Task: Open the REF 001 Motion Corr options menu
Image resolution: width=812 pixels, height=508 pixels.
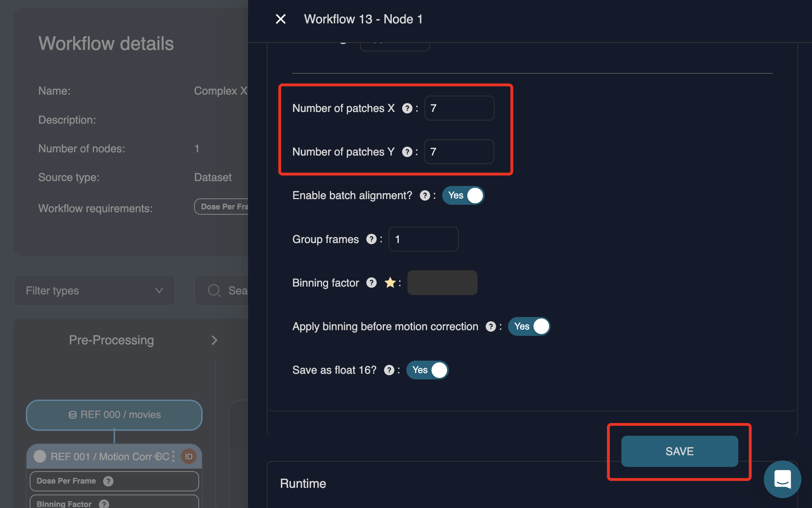Action: click(x=173, y=456)
